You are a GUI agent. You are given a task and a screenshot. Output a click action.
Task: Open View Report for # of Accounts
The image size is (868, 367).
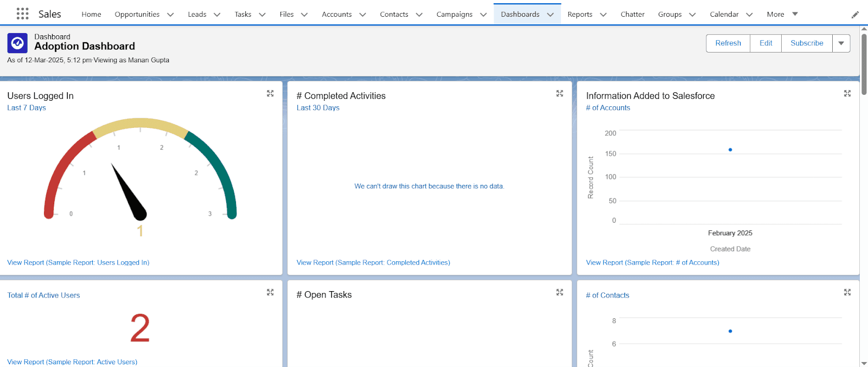point(653,262)
